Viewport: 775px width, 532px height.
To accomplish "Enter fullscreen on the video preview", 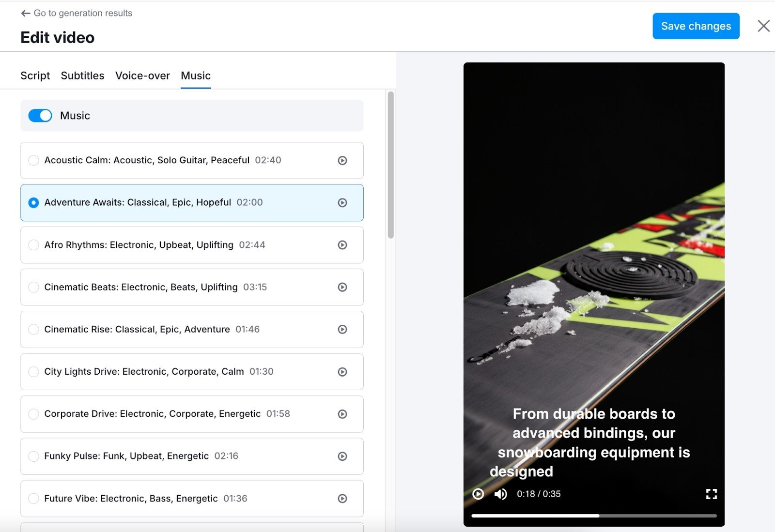I will [711, 494].
